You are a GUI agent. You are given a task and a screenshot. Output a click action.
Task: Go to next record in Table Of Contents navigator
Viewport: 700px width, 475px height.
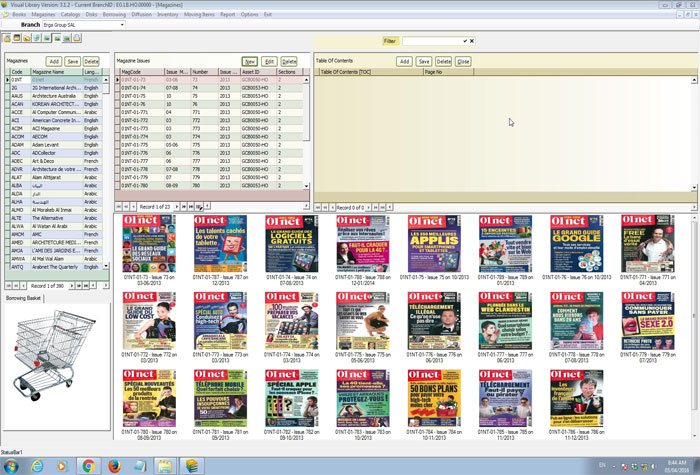pos(368,208)
